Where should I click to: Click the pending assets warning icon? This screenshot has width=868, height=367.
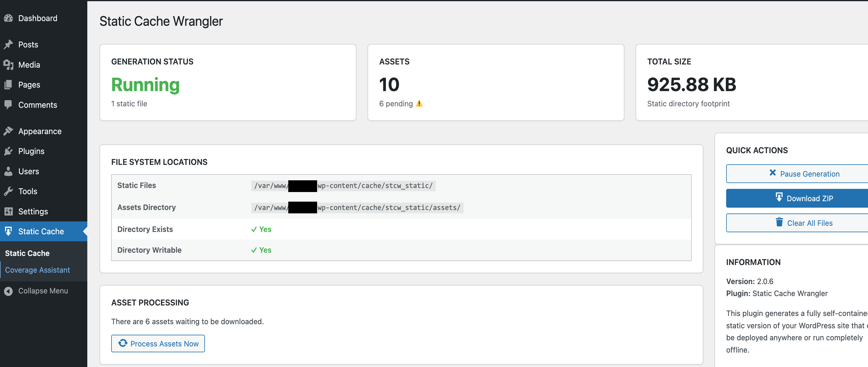click(x=419, y=103)
